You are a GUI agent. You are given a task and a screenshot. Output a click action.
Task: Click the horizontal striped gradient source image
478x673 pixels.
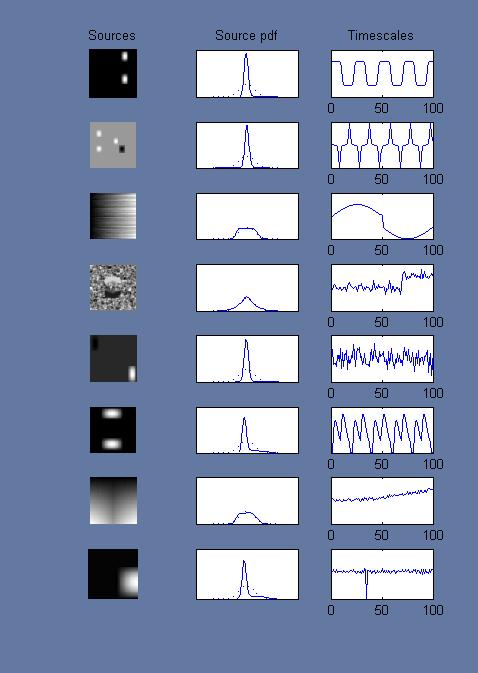click(113, 216)
